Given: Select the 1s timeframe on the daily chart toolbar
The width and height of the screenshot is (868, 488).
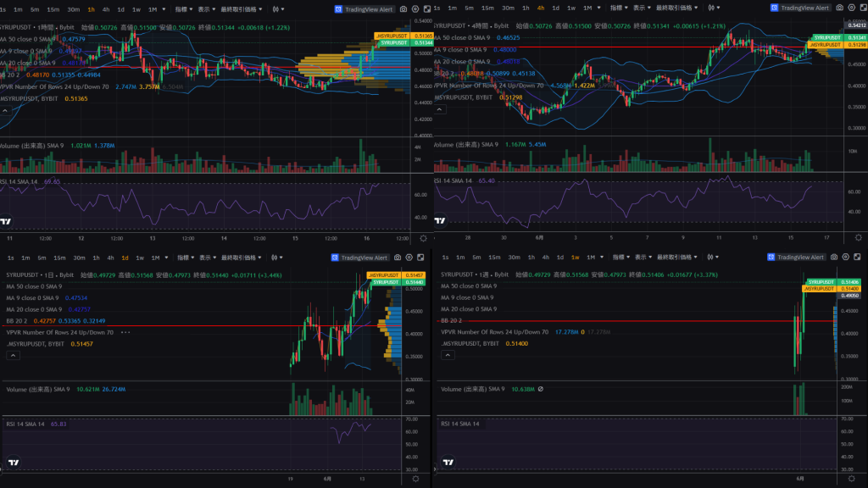Looking at the screenshot, I should point(10,258).
